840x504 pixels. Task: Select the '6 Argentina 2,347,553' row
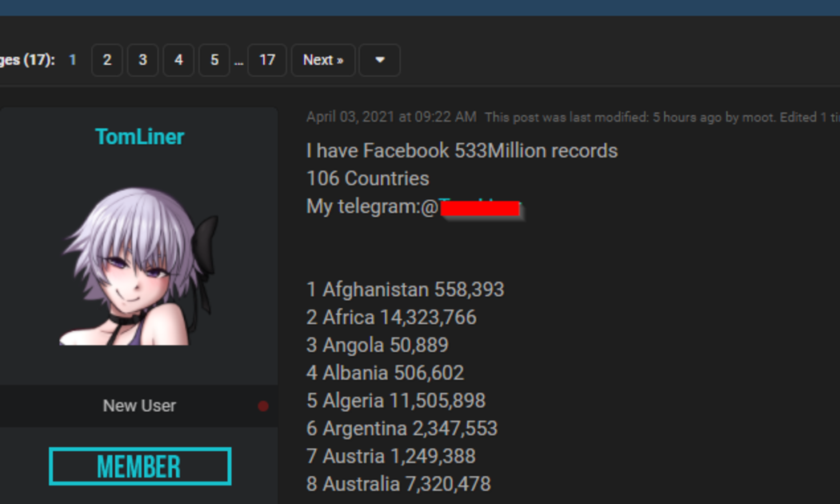point(402,429)
